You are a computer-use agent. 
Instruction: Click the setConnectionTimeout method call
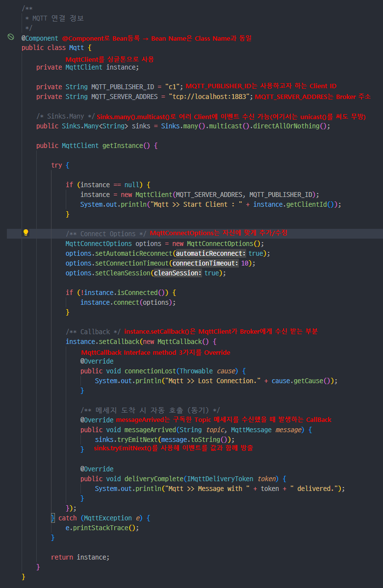(131, 263)
